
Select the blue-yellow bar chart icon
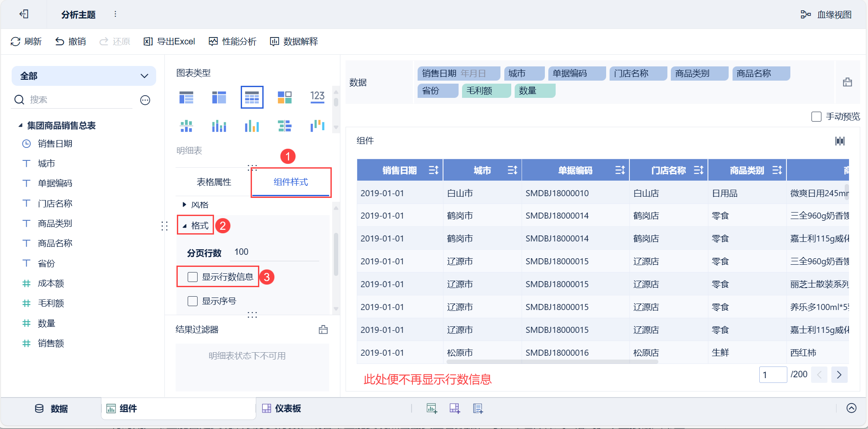[252, 126]
